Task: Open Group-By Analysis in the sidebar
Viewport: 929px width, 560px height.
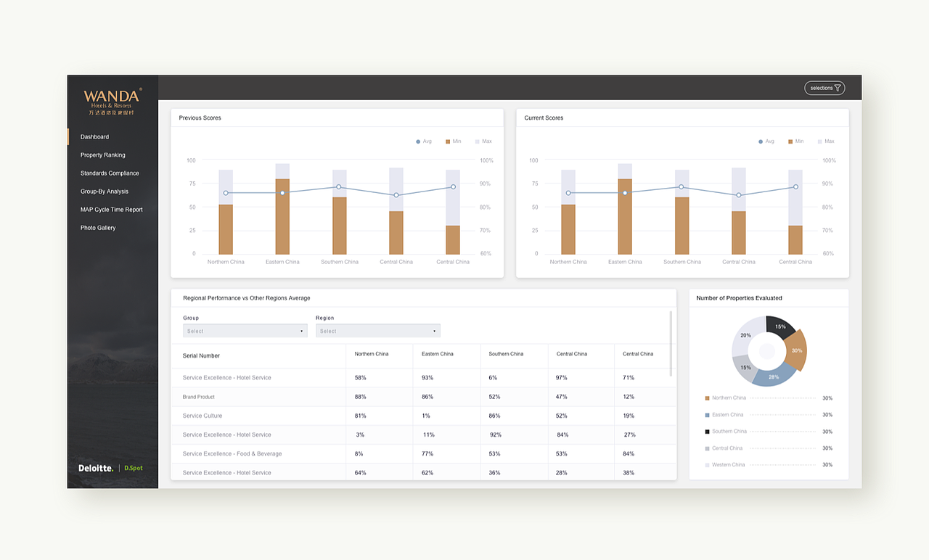Action: 105,192
